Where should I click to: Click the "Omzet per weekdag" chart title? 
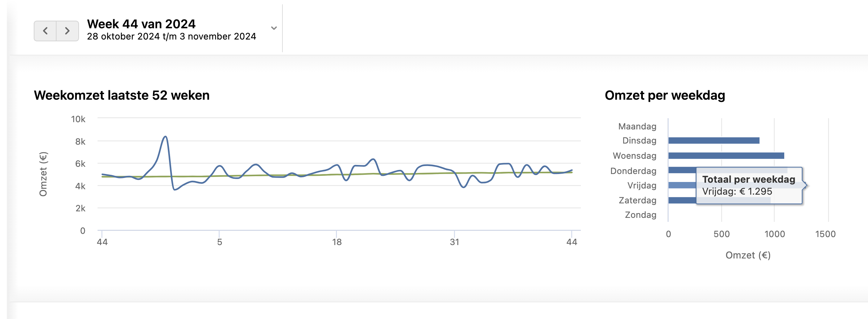click(665, 95)
